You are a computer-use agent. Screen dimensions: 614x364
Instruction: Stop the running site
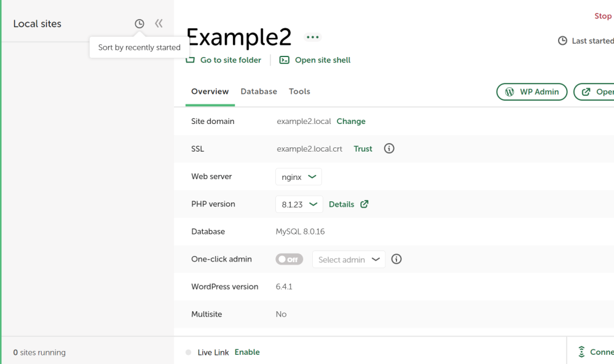point(603,16)
